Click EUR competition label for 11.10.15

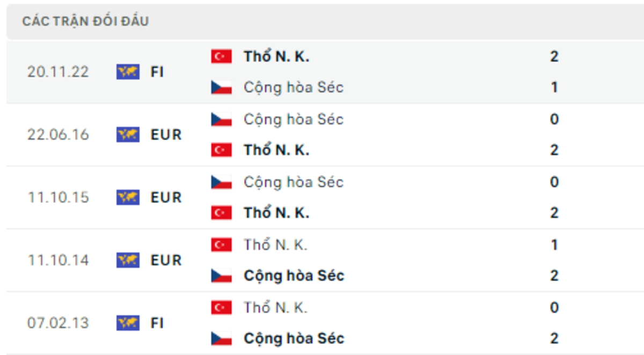(x=166, y=198)
